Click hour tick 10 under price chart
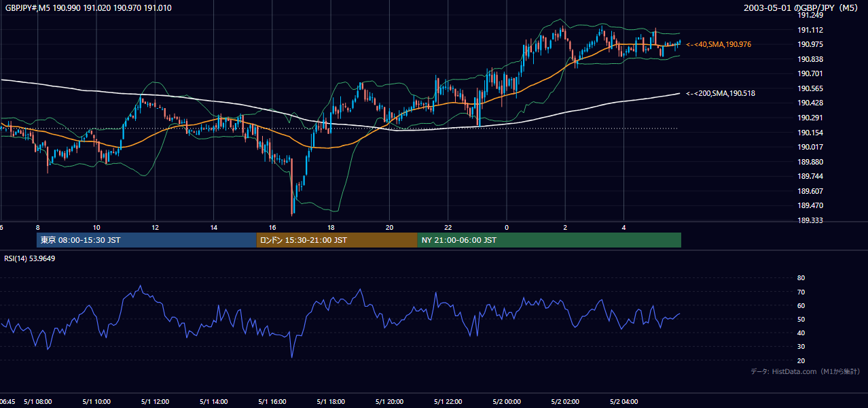Viewport: 868px width, 408px height. [96, 228]
